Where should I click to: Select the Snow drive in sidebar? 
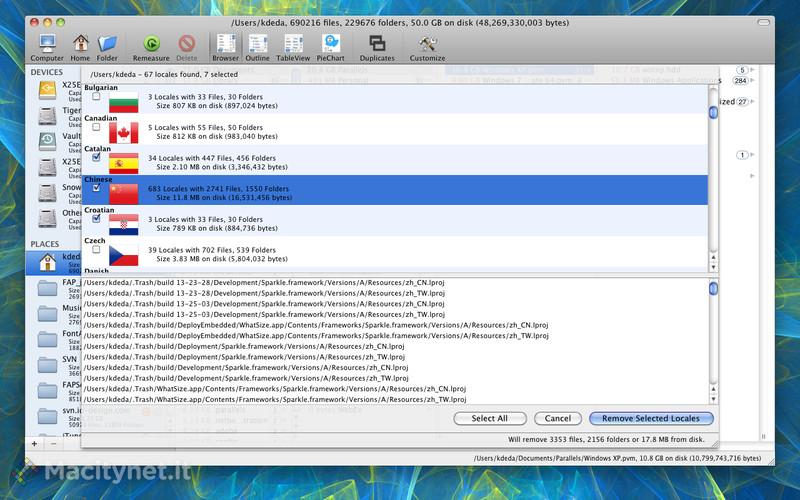(x=54, y=193)
